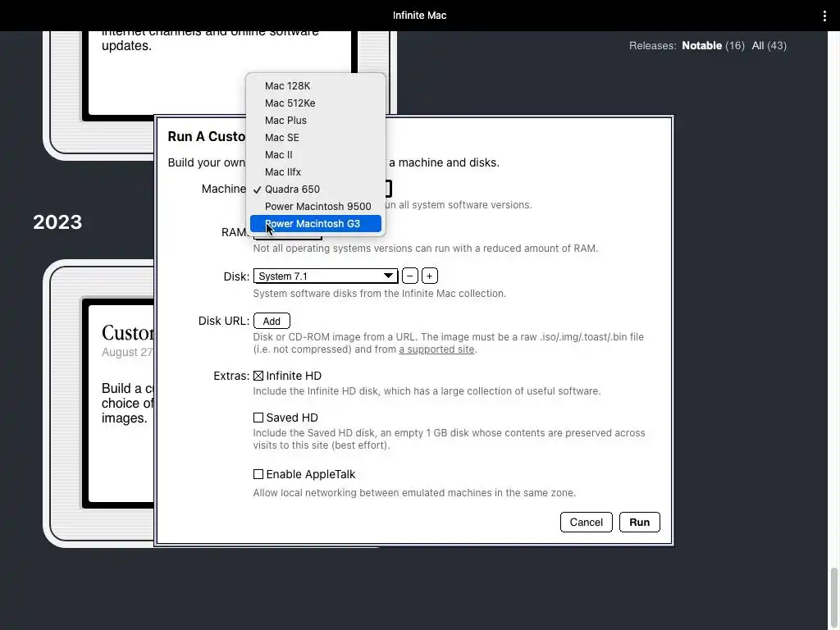
Task: Uncheck the Infinite HD checkbox
Action: 258,376
